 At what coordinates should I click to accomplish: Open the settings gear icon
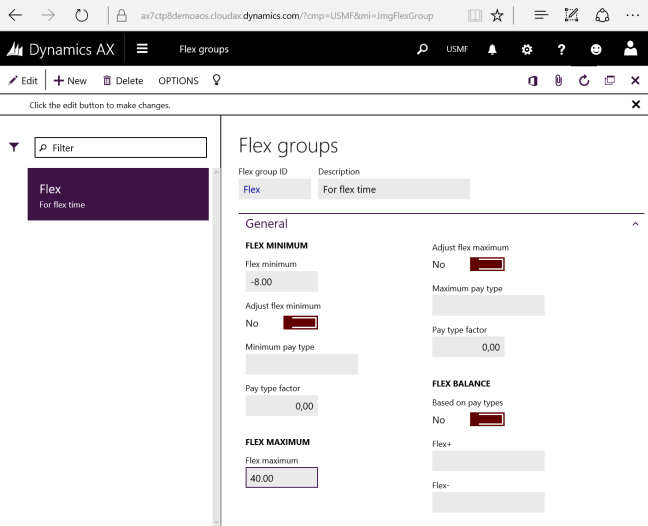527,49
